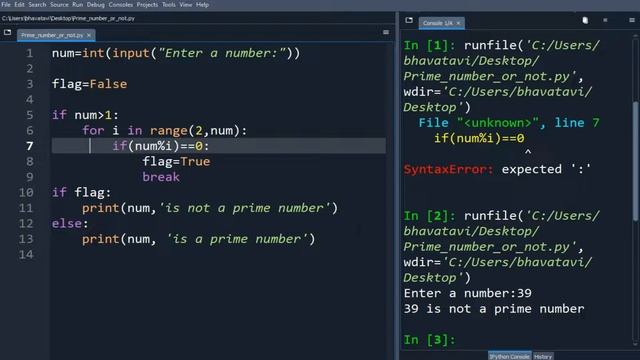Click line number 1 in the editor gutter

click(29, 53)
